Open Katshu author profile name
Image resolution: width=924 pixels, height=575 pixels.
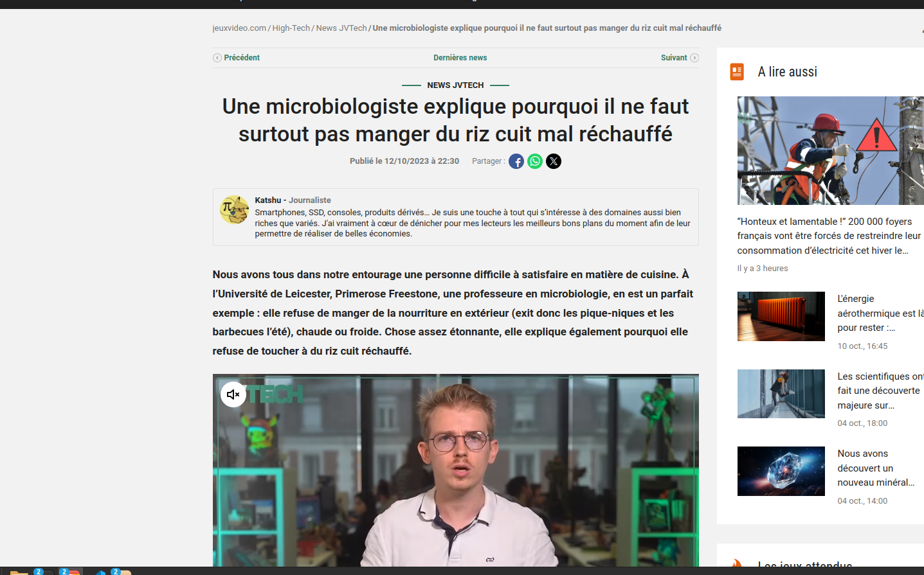[268, 200]
